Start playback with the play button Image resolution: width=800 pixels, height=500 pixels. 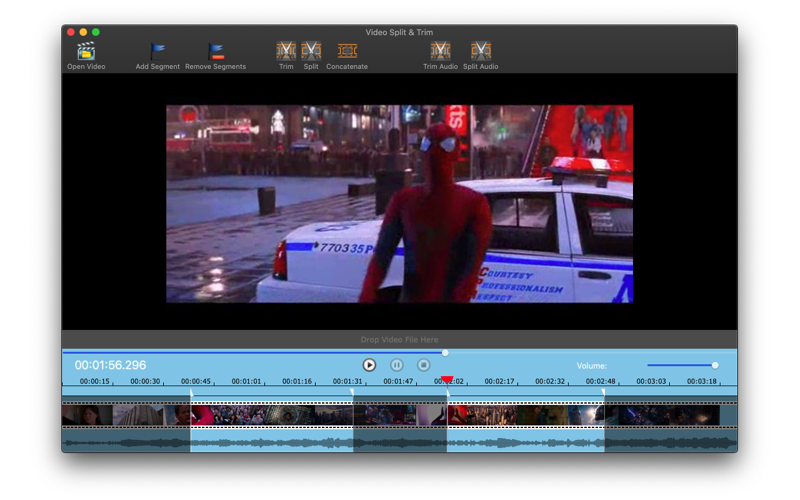point(369,365)
